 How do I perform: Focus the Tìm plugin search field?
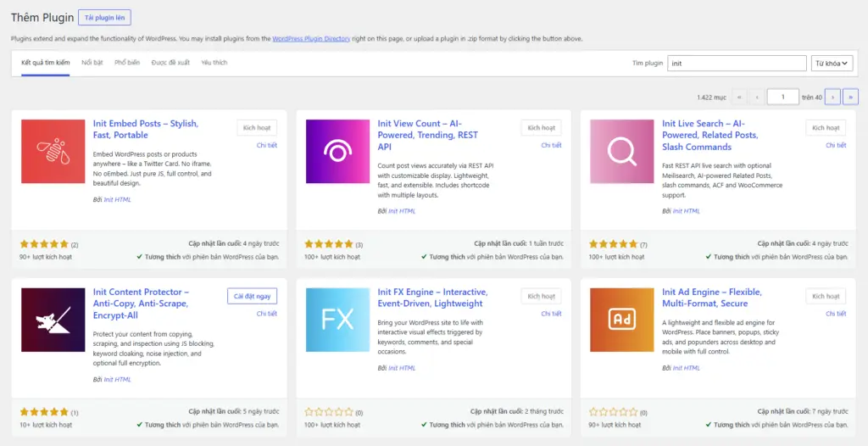coord(737,63)
